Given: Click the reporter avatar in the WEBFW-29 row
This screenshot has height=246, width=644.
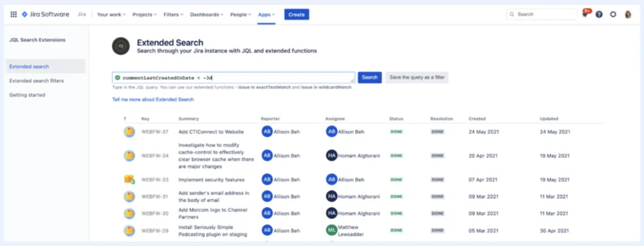Looking at the screenshot, I should pos(267,230).
